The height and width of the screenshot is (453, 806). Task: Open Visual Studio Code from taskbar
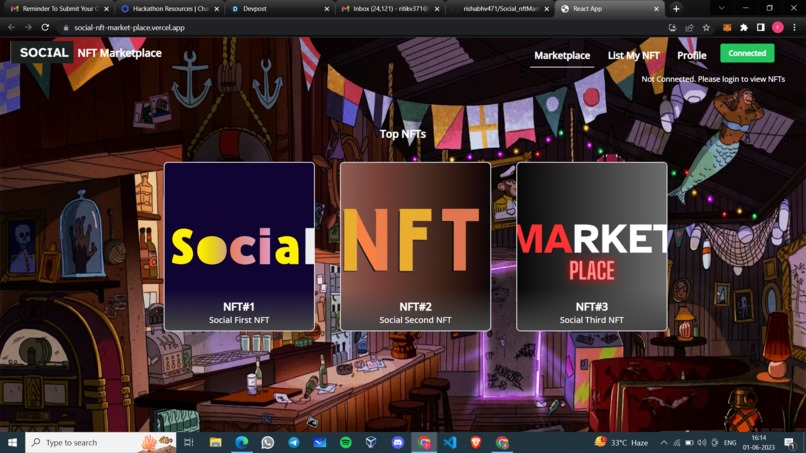click(450, 442)
